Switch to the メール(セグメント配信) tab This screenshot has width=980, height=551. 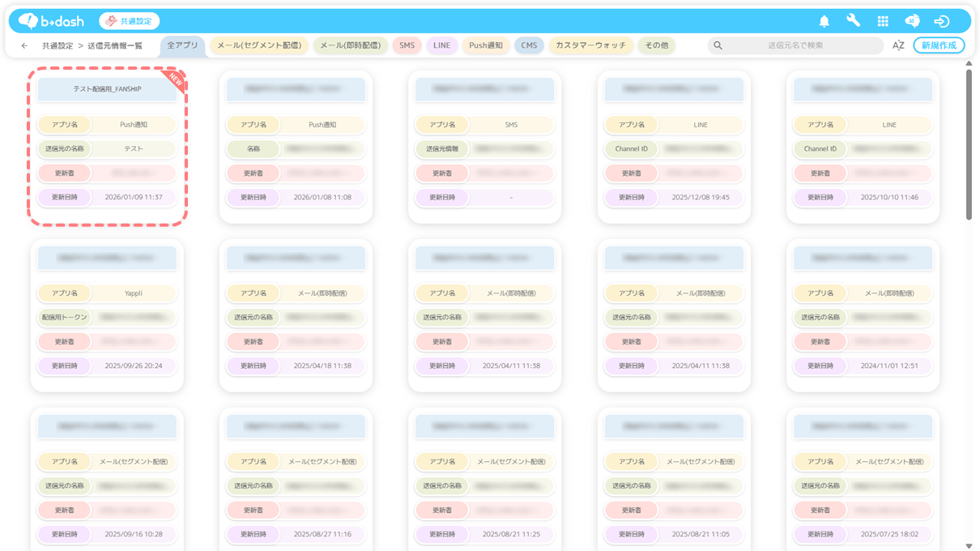pos(258,45)
